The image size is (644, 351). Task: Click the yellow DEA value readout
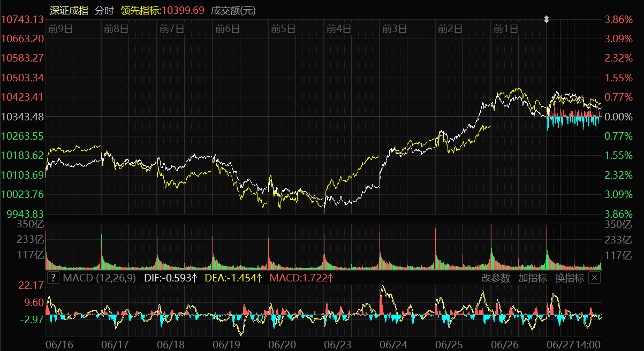[233, 278]
